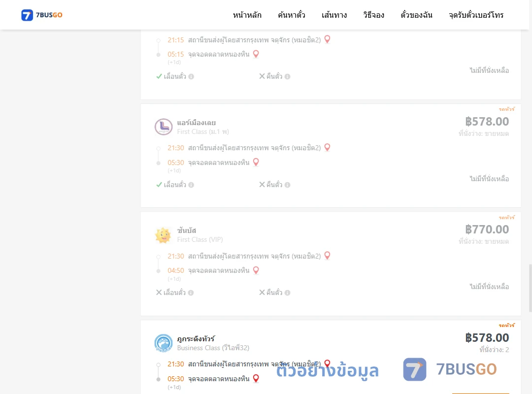The image size is (532, 394).
Task: Click the แอร์เมืองเลย operator name
Action: coord(197,123)
